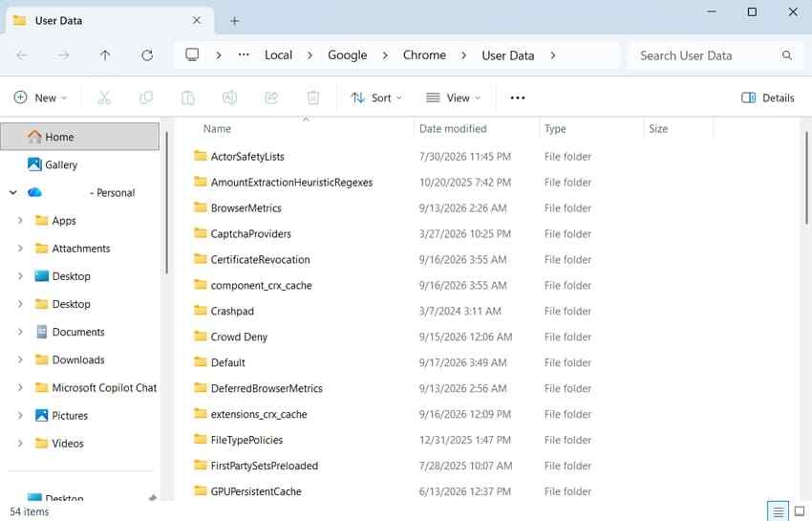Go up one folder level
The width and height of the screenshot is (812, 521).
105,54
